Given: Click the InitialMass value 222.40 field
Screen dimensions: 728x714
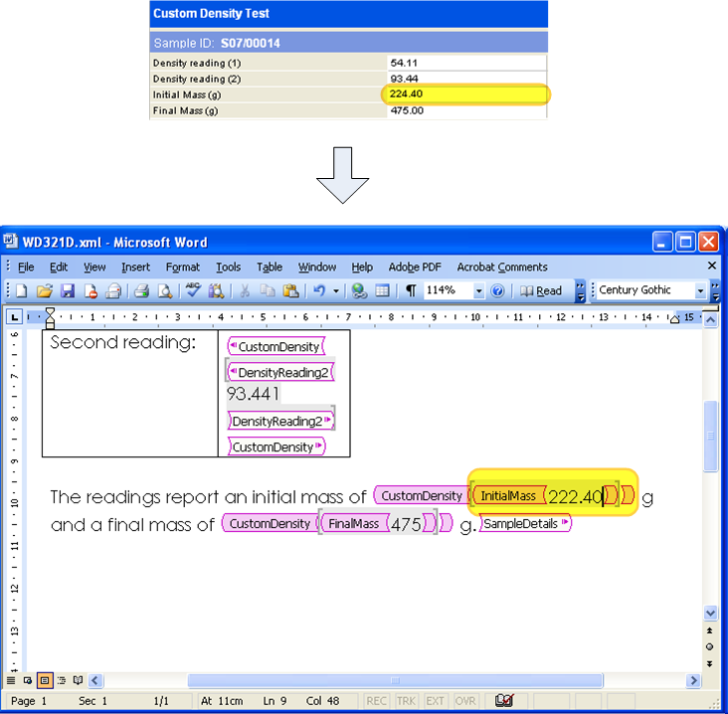Looking at the screenshot, I should [x=575, y=495].
